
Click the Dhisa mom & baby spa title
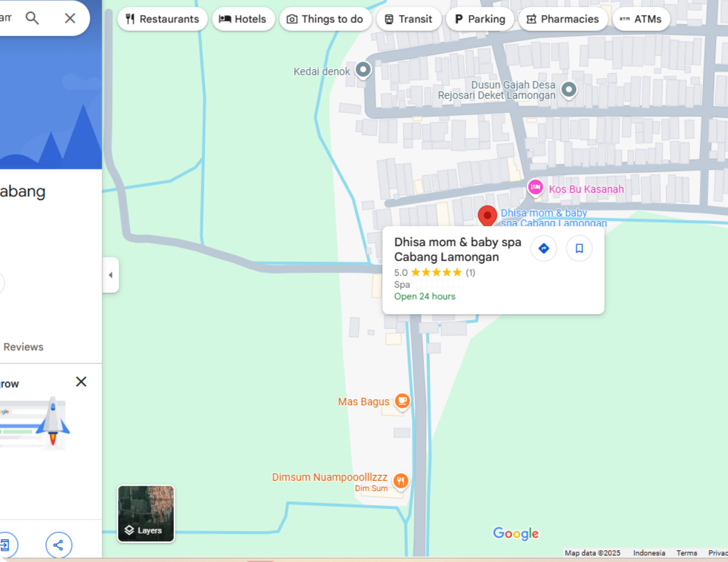[458, 250]
